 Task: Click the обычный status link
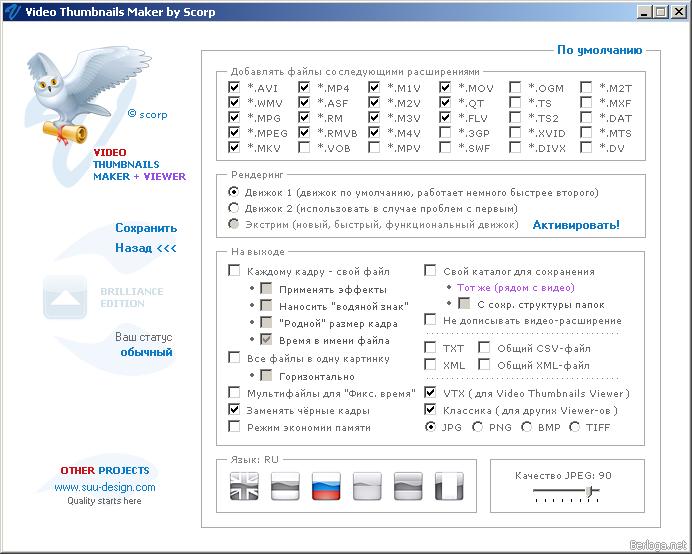pyautogui.click(x=146, y=352)
